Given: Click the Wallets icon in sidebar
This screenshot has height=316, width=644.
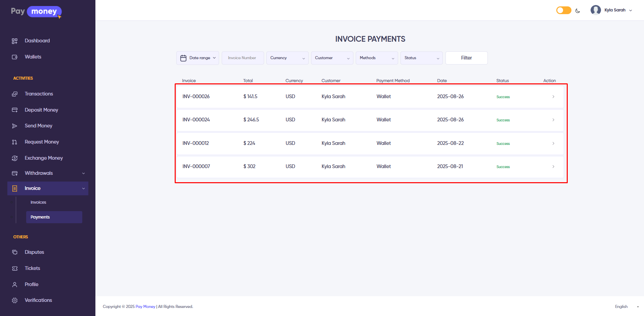Looking at the screenshot, I should pos(14,57).
